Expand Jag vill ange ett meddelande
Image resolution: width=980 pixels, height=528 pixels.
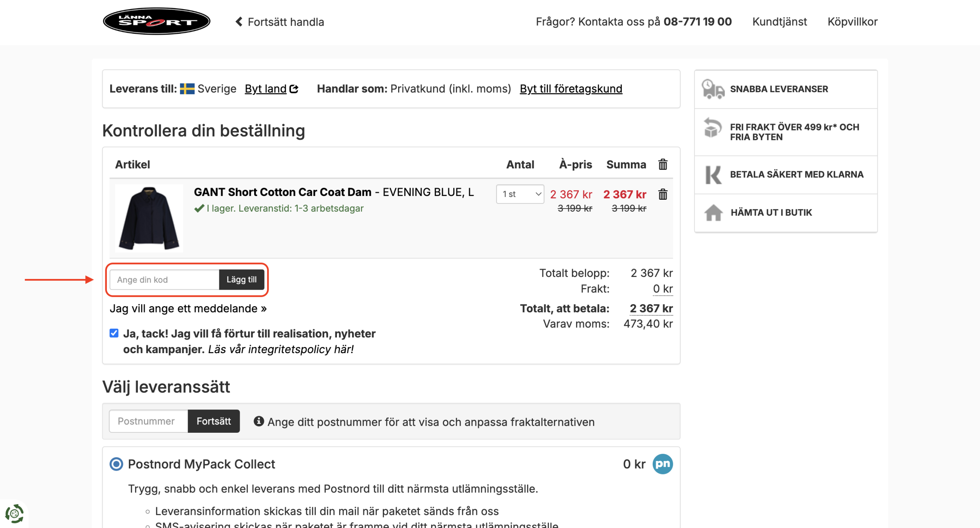[x=188, y=308]
